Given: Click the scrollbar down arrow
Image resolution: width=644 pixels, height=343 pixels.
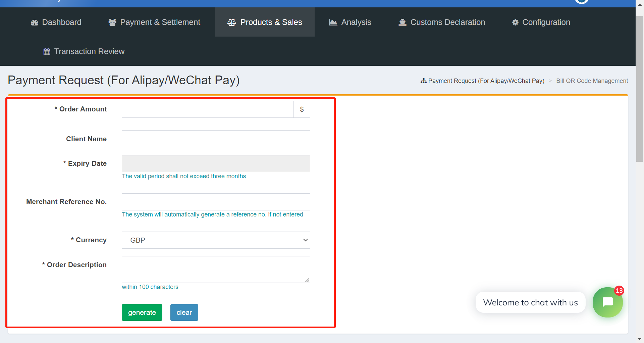Looking at the screenshot, I should [640, 339].
